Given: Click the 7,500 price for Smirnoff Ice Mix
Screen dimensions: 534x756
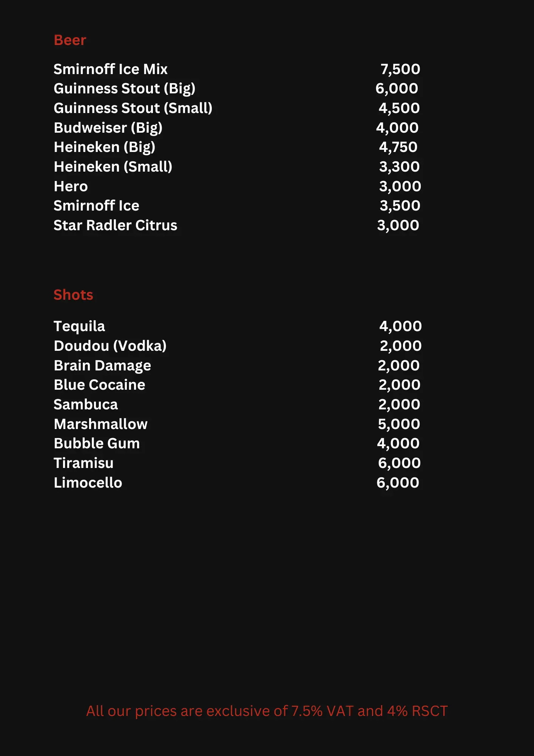Looking at the screenshot, I should tap(400, 69).
